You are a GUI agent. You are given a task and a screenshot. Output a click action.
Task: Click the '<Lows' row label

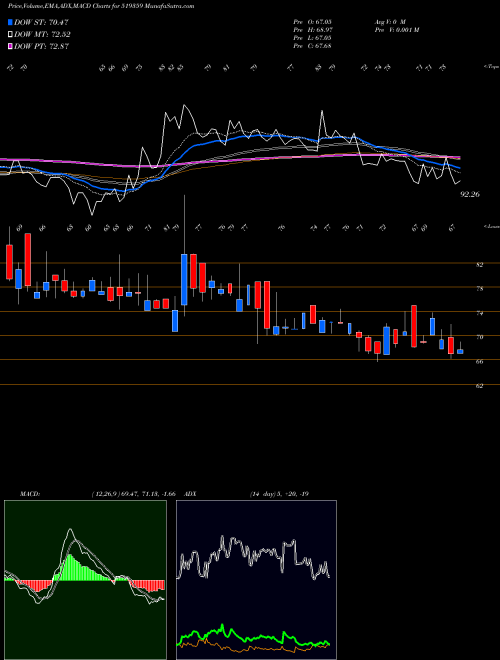[491, 226]
